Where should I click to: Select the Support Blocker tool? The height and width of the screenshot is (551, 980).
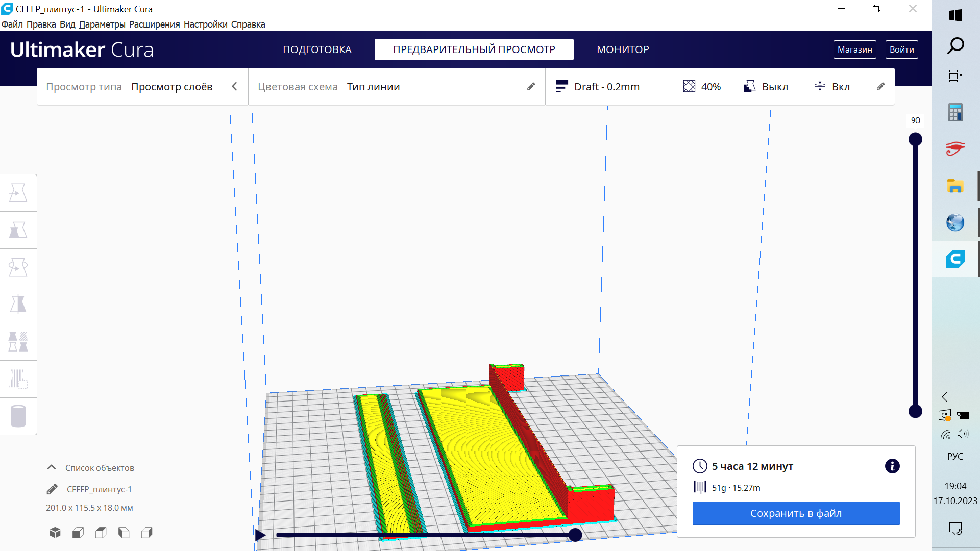pyautogui.click(x=18, y=379)
